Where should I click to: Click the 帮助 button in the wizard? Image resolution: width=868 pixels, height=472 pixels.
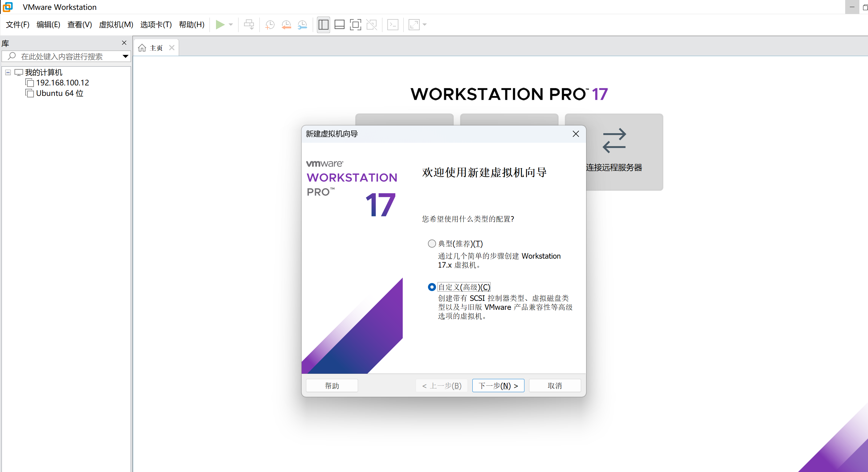(x=332, y=385)
